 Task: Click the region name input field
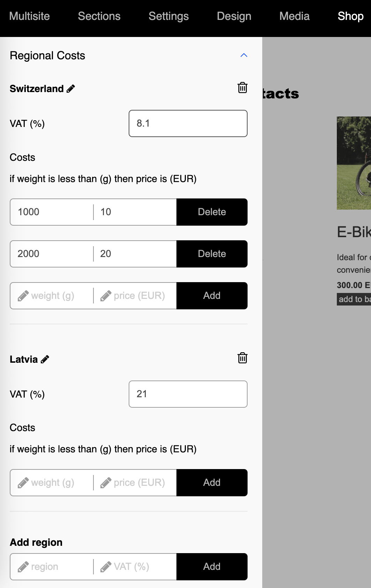52,567
